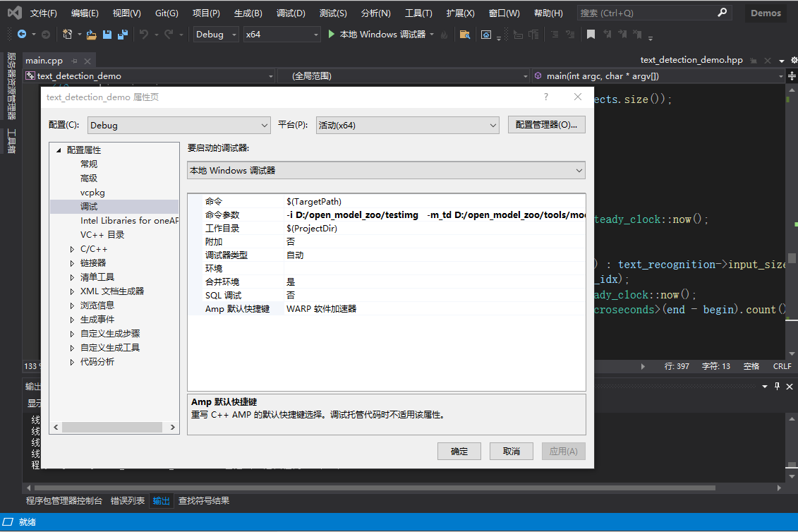Click the help question mark in the property dialog
The width and height of the screenshot is (798, 532).
click(546, 97)
